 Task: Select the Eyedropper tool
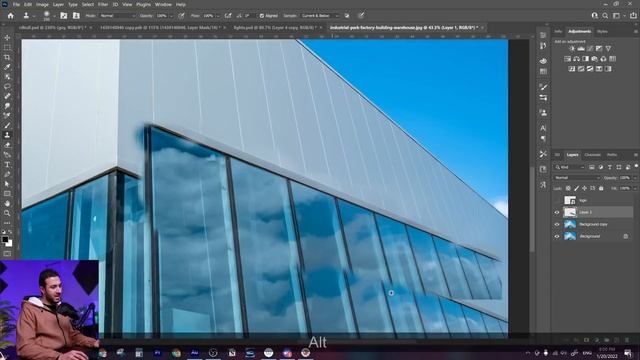click(7, 67)
